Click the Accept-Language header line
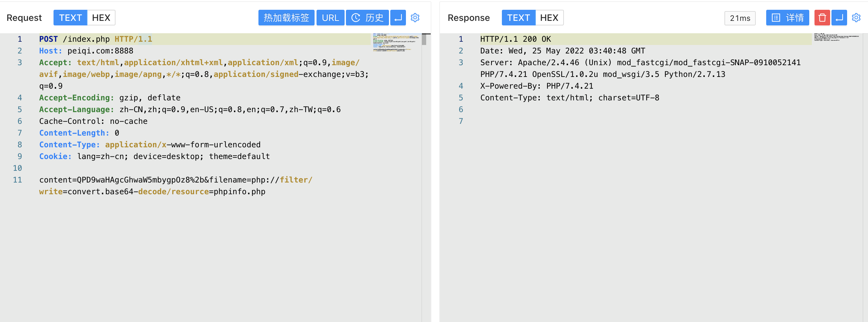The width and height of the screenshot is (868, 322). click(x=190, y=110)
